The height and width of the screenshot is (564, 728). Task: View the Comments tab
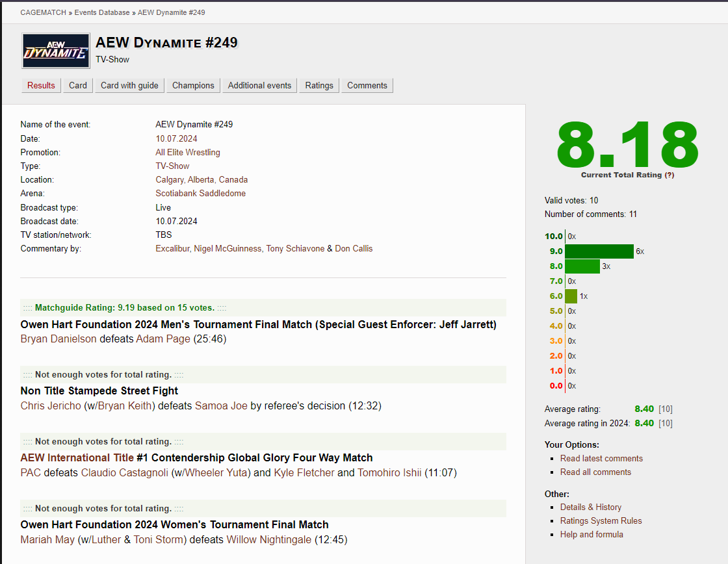367,85
